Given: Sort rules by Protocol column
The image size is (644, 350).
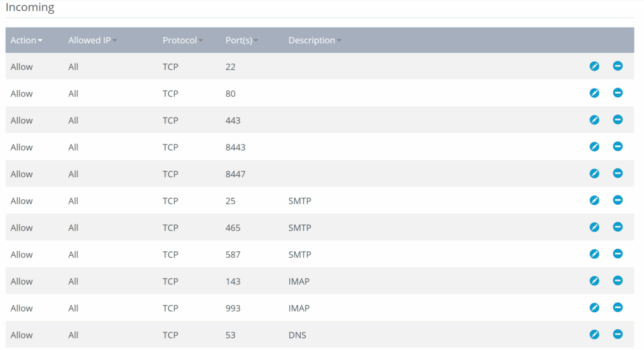Looking at the screenshot, I should pyautogui.click(x=182, y=40).
